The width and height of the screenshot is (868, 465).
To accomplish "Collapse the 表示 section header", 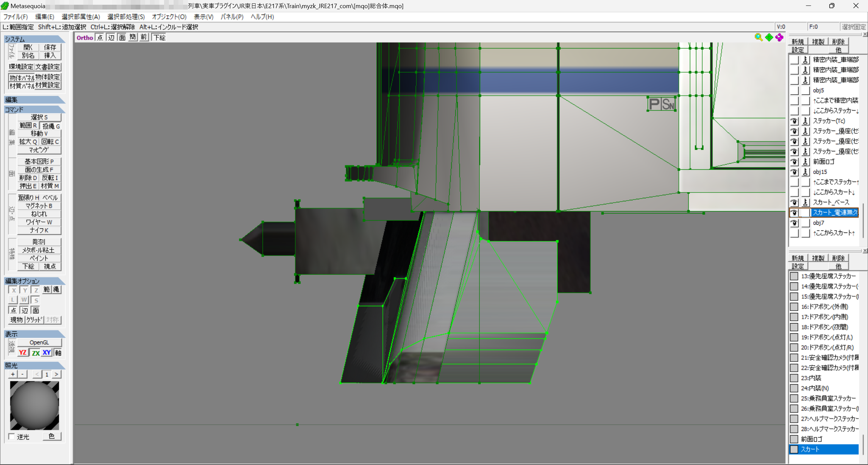I will (x=35, y=334).
